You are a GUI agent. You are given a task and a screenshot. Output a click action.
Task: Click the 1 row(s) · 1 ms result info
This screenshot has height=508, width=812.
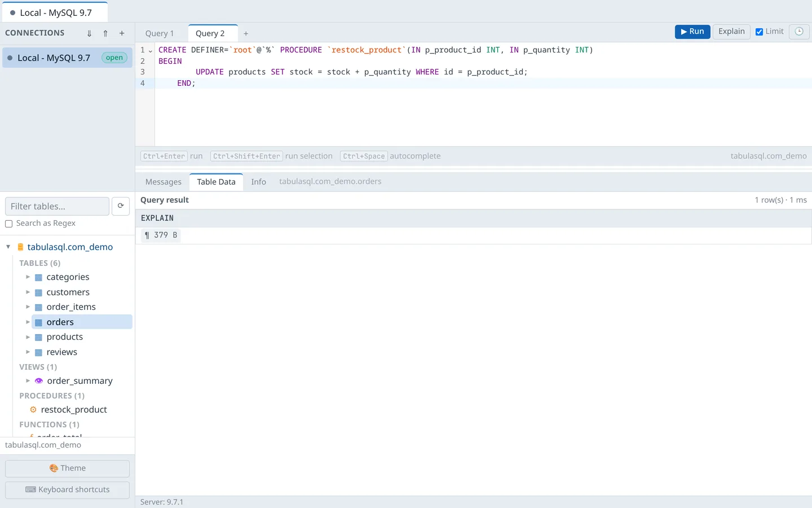781,200
